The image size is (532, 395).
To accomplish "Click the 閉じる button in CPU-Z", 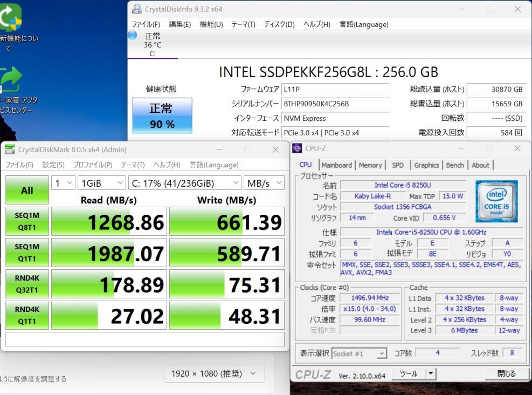I will [x=506, y=373].
